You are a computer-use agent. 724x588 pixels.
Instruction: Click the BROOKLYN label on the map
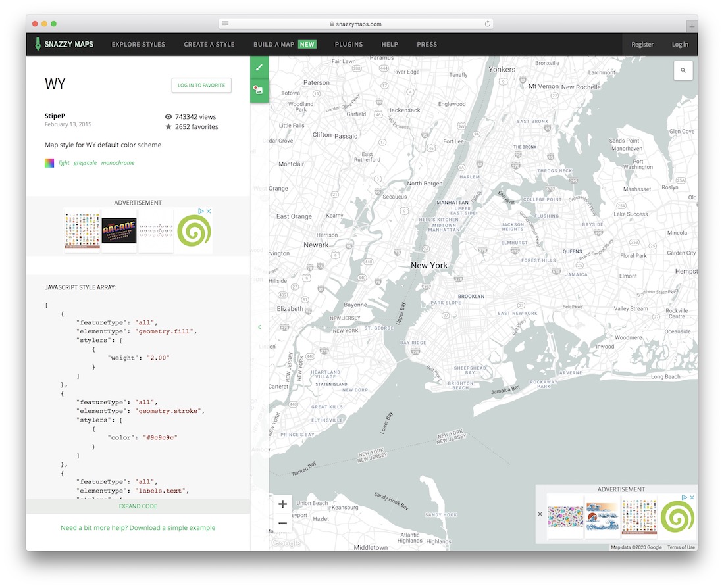click(471, 297)
